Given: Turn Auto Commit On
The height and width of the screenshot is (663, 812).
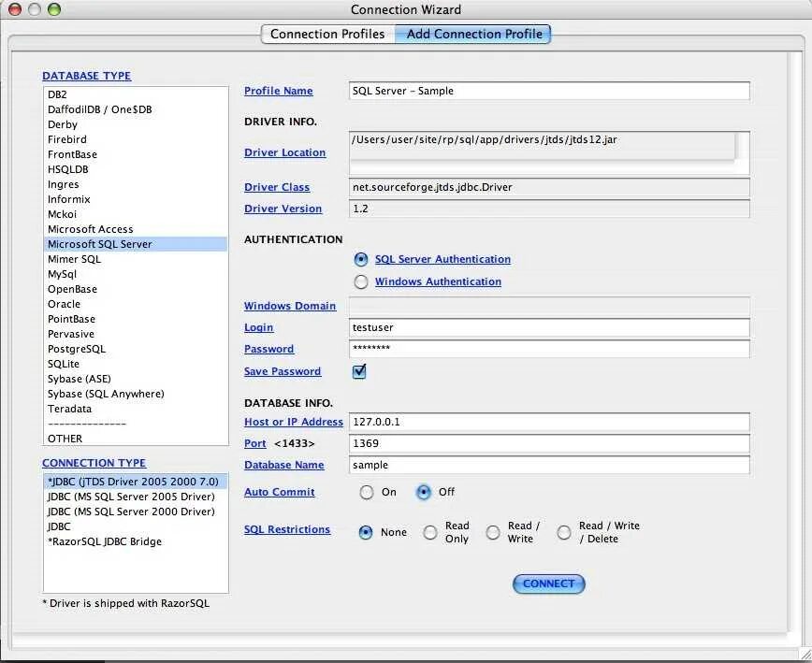Looking at the screenshot, I should tap(367, 492).
